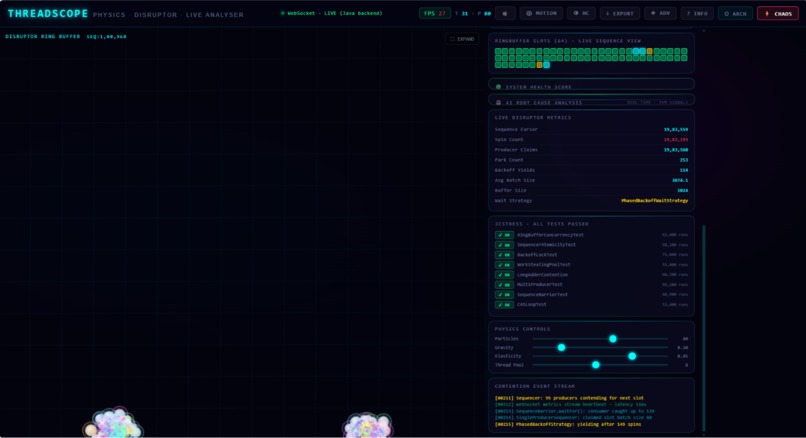Click the yellow slot in ringbuffer first row
The width and height of the screenshot is (806, 438).
[x=650, y=51]
